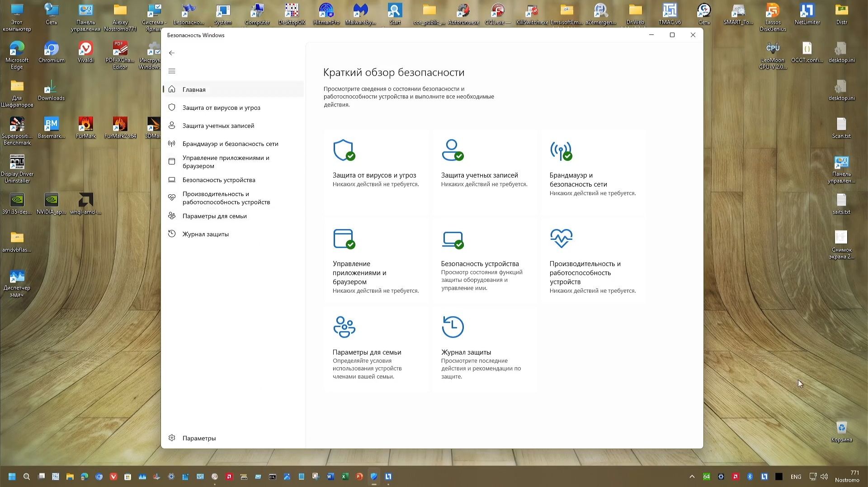Select Chromium desktop icon
This screenshot has width=868, height=487.
[x=51, y=52]
